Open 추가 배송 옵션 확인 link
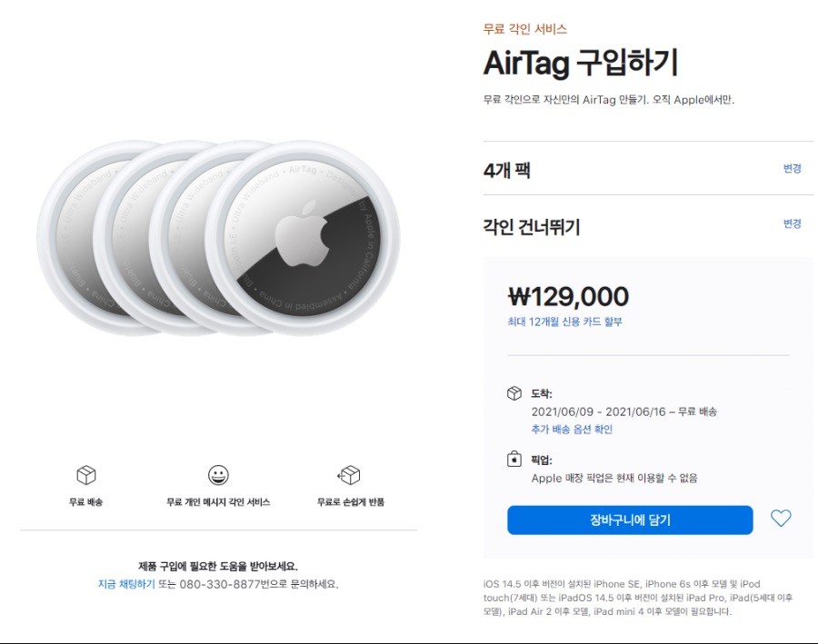 tap(572, 429)
